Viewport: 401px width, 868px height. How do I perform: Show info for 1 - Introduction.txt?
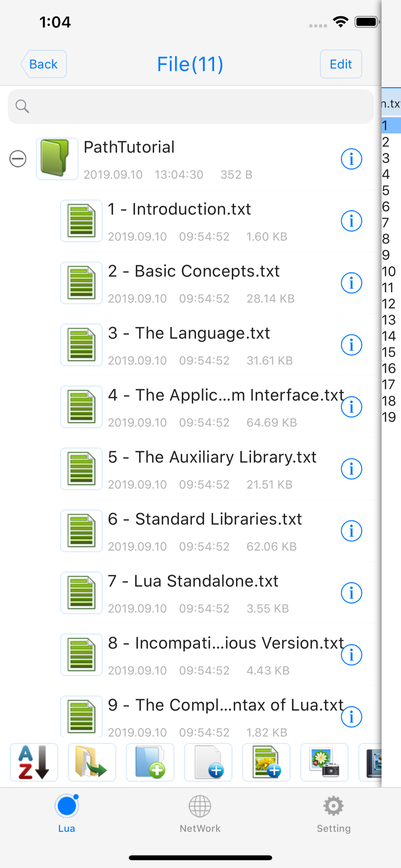click(x=352, y=221)
